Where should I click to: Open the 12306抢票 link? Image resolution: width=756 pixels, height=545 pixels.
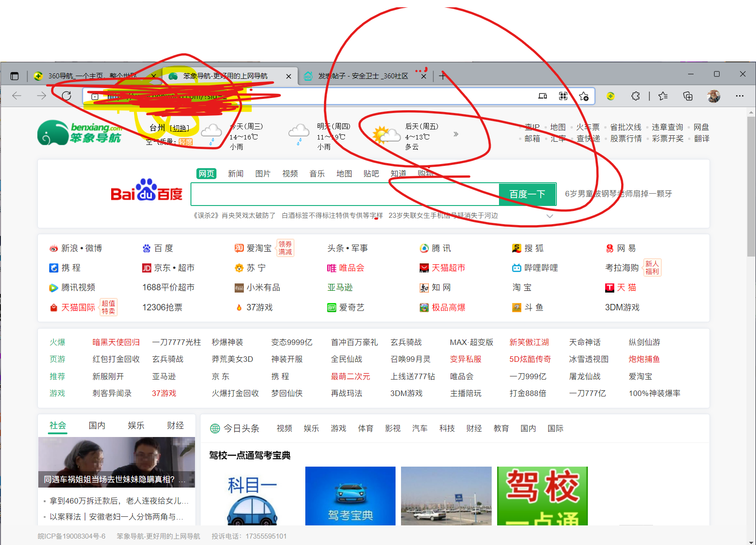point(162,308)
